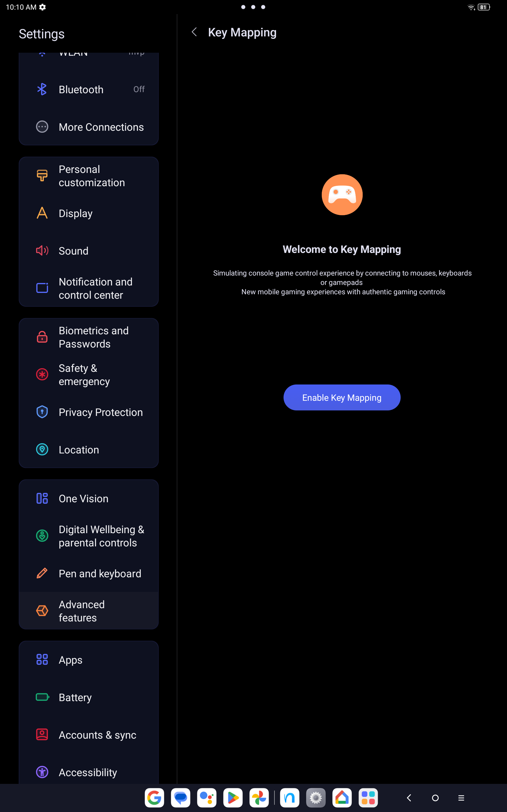Image resolution: width=507 pixels, height=812 pixels.
Task: Open Personal customization menu item
Action: (x=88, y=176)
